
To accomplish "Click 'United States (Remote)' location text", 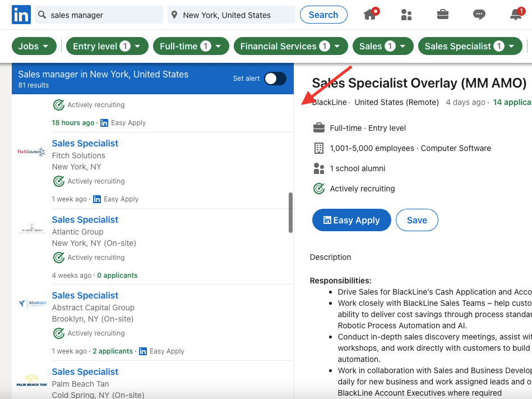I will click(397, 102).
